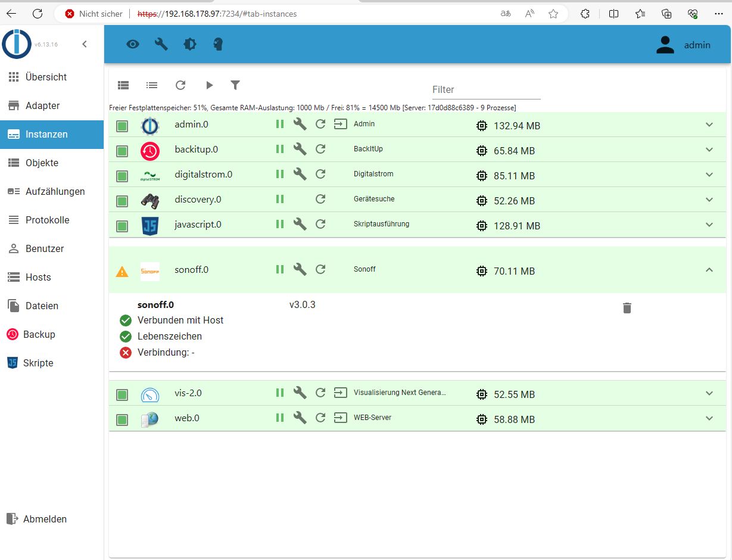Click the green status square for discovery.0
This screenshot has width=732, height=560.
(x=122, y=201)
